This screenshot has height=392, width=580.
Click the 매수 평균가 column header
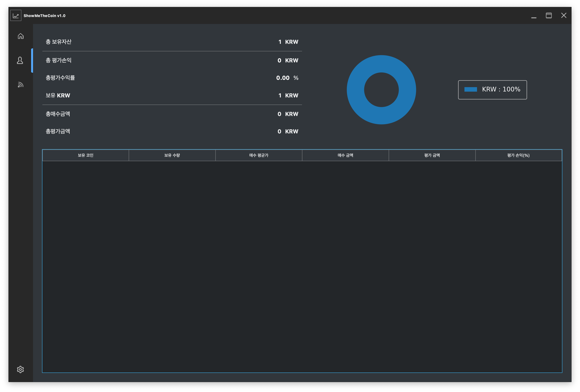click(259, 155)
